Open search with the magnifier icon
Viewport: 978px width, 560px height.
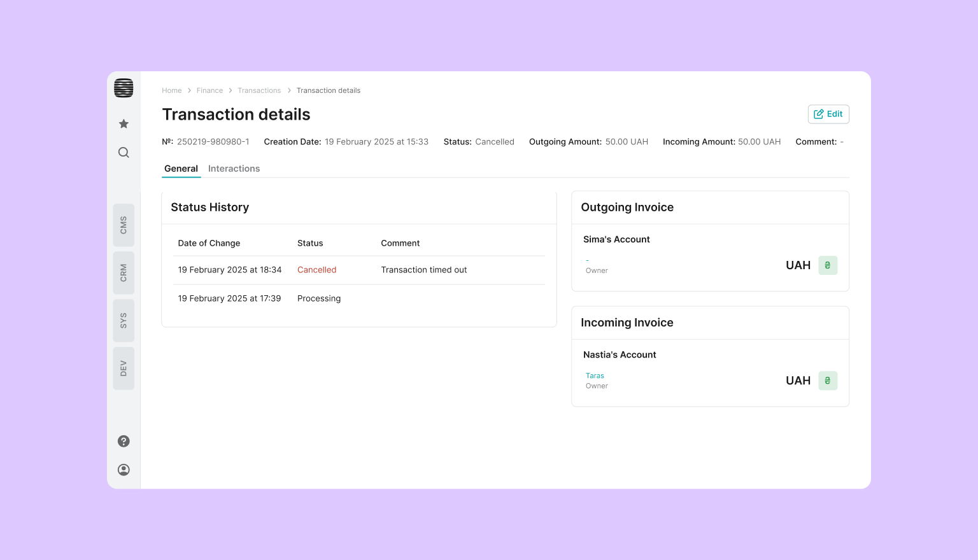point(124,153)
